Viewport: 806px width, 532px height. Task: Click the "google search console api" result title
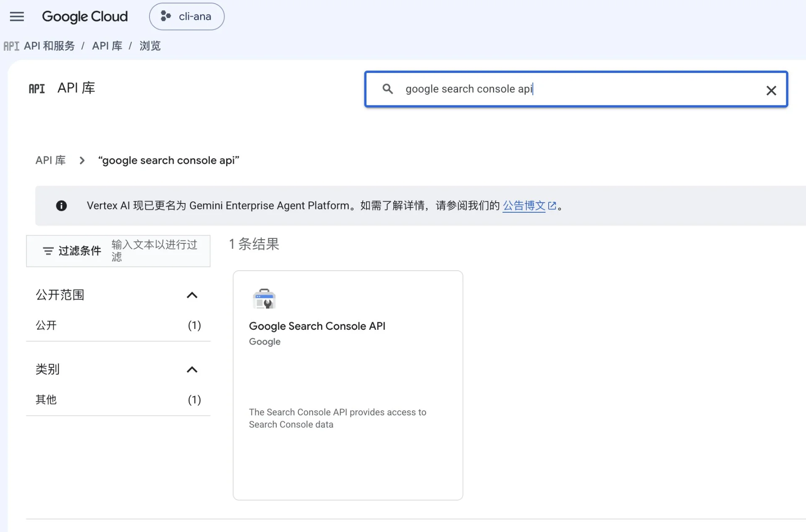168,160
